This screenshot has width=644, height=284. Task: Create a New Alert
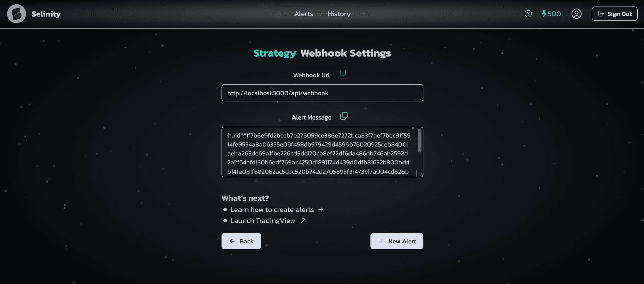[397, 241]
